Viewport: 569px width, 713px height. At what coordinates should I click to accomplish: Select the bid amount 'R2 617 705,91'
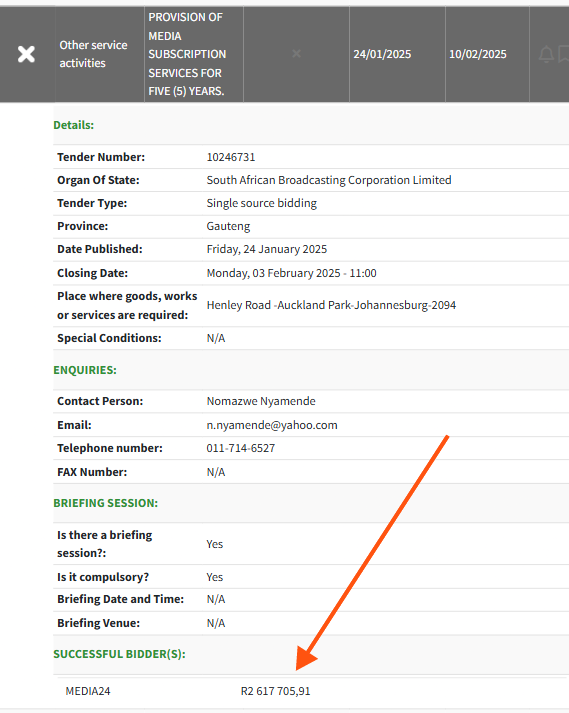point(275,691)
